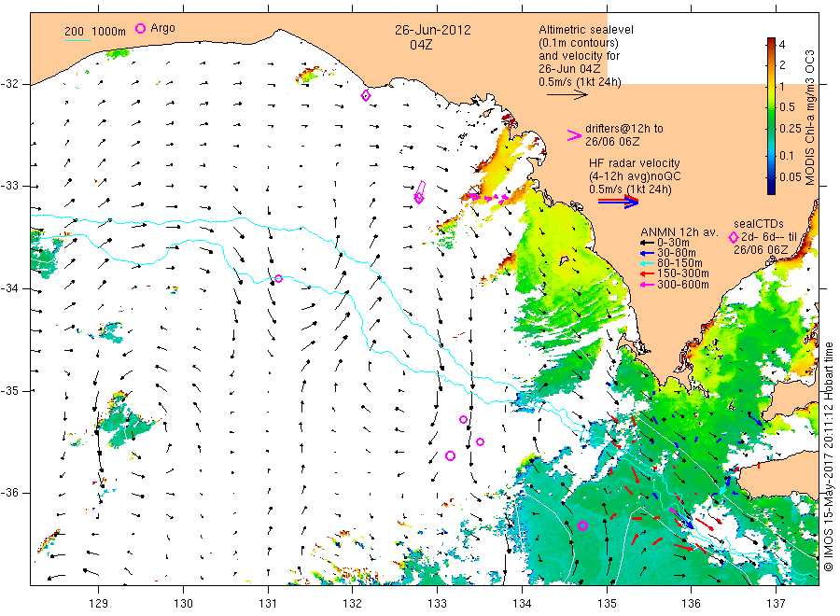Click the 04Z time label
This screenshot has width=840, height=616.
[x=421, y=45]
